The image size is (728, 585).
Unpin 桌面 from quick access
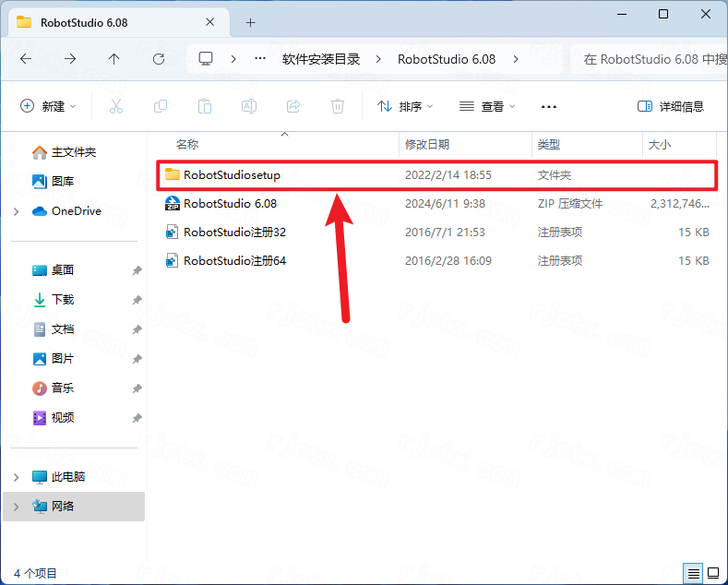pyautogui.click(x=137, y=270)
